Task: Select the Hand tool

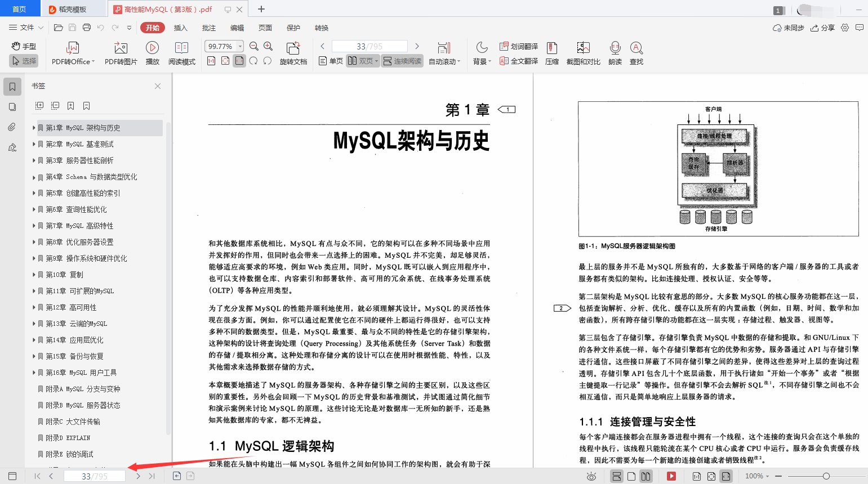Action: tap(24, 46)
